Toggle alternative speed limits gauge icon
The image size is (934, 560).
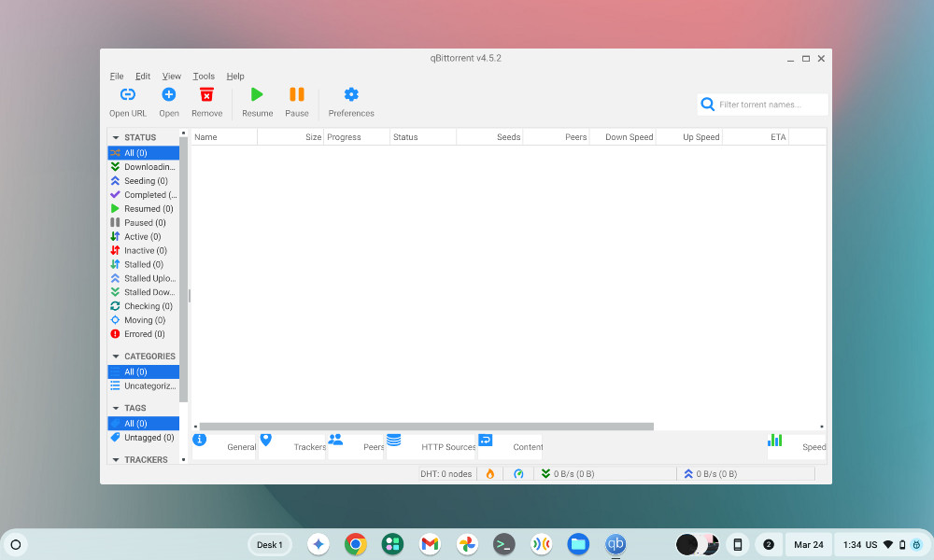[518, 474]
